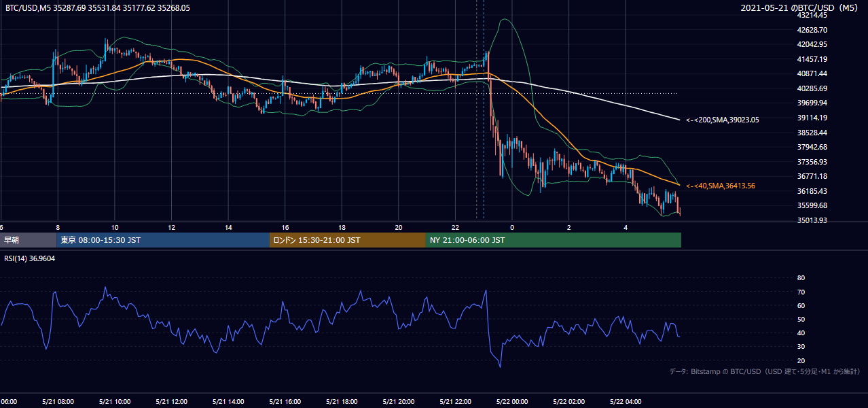The height and width of the screenshot is (408, 868).
Task: Click price axis label 39114.19
Action: click(x=812, y=118)
